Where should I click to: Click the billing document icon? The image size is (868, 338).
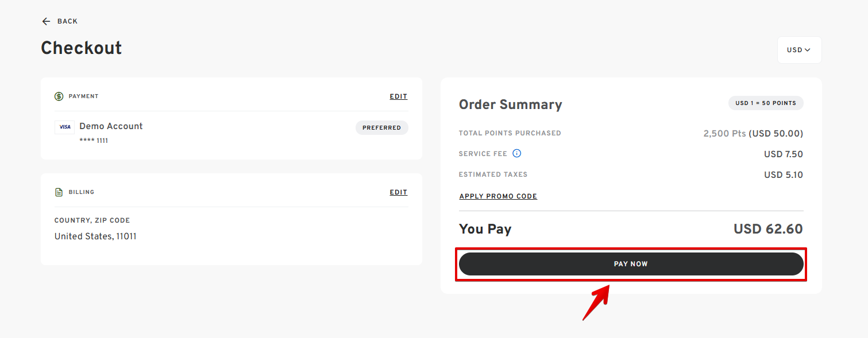click(x=59, y=192)
